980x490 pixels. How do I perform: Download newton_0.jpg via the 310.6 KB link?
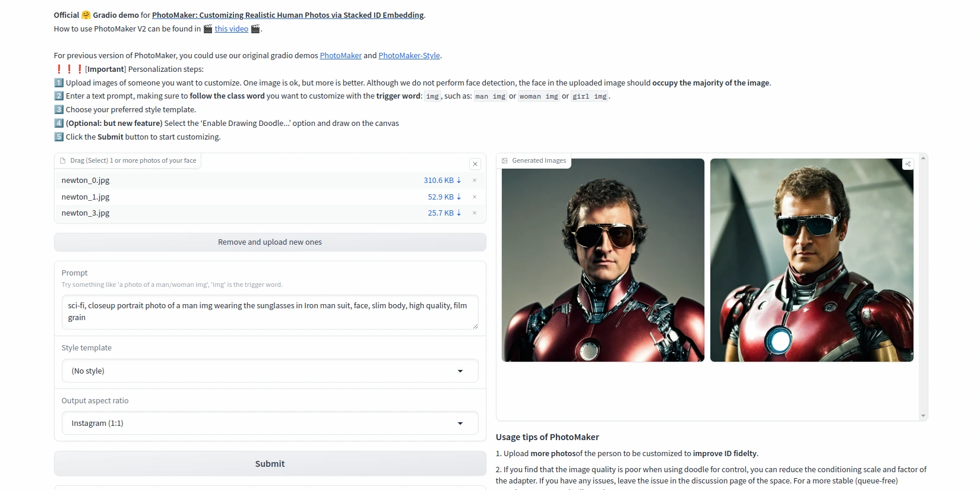[442, 181]
